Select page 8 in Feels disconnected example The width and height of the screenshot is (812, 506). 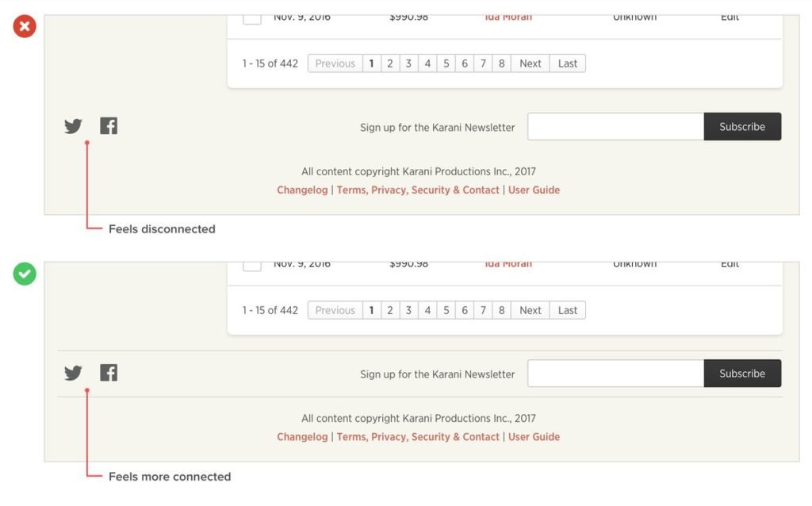(x=502, y=63)
